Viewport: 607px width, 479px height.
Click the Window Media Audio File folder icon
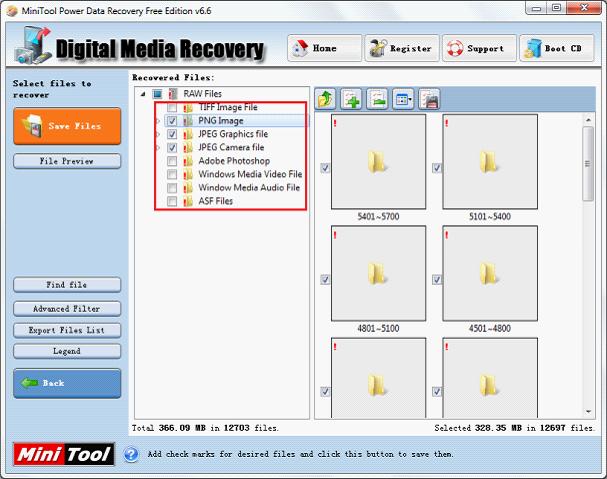(188, 188)
